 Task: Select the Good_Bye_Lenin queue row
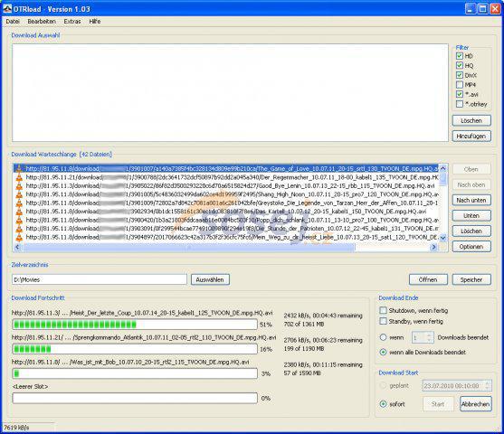pos(226,185)
